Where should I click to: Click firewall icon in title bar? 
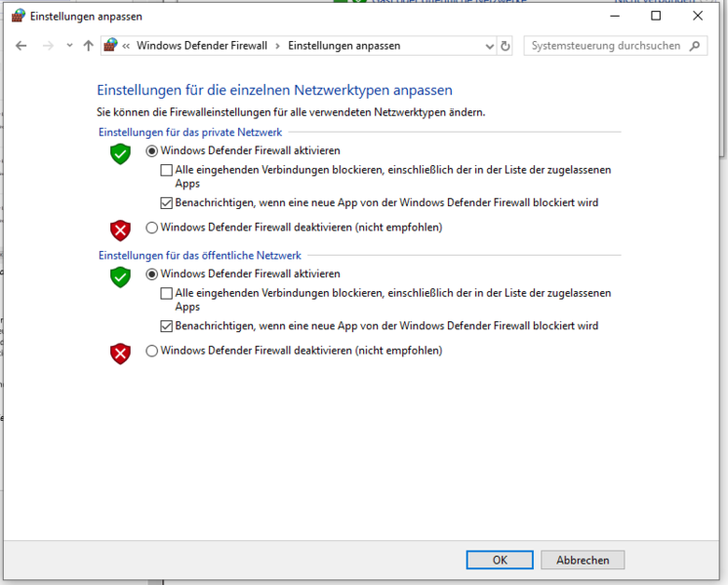coord(19,16)
